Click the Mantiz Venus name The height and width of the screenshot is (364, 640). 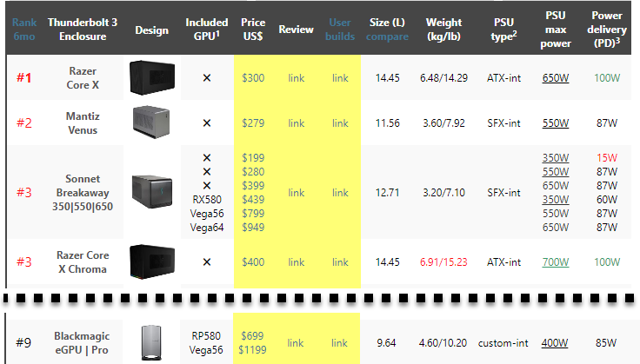[83, 123]
